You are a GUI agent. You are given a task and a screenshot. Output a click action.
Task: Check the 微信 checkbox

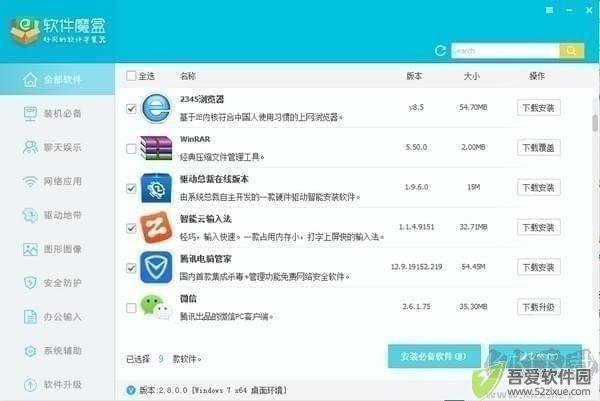point(131,308)
